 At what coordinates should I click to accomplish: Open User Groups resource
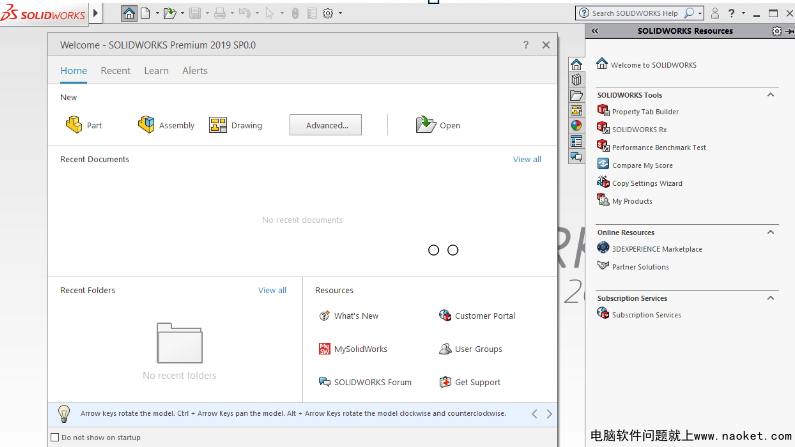point(471,349)
